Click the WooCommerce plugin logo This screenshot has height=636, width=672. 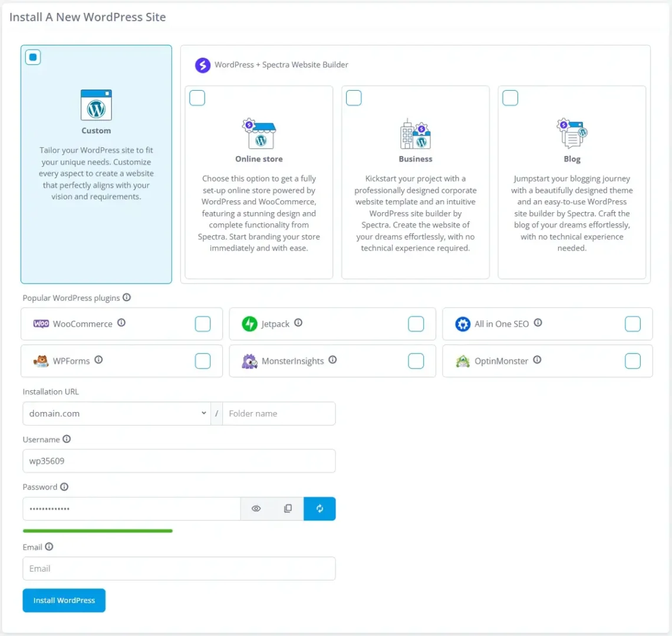tap(41, 324)
